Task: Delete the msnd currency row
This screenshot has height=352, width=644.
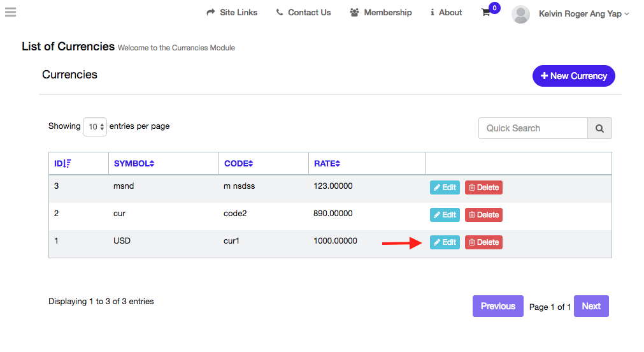Action: click(483, 187)
